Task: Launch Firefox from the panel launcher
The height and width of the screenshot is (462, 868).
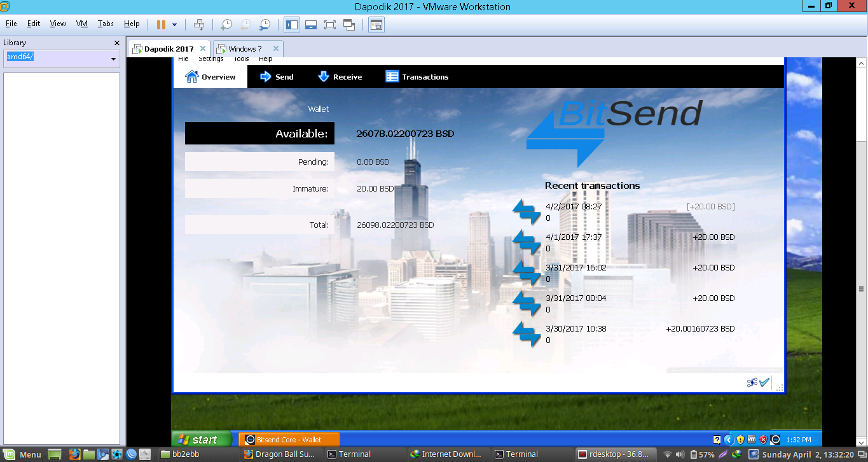Action: 74,454
